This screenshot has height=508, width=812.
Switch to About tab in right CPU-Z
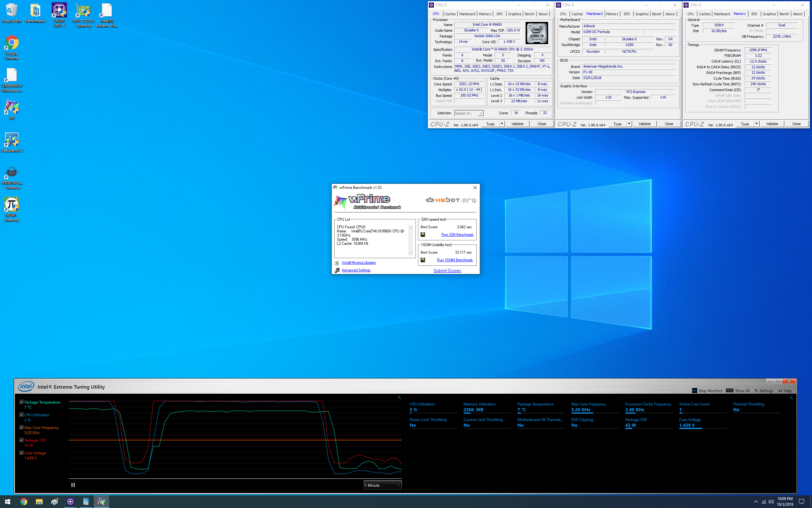click(798, 14)
